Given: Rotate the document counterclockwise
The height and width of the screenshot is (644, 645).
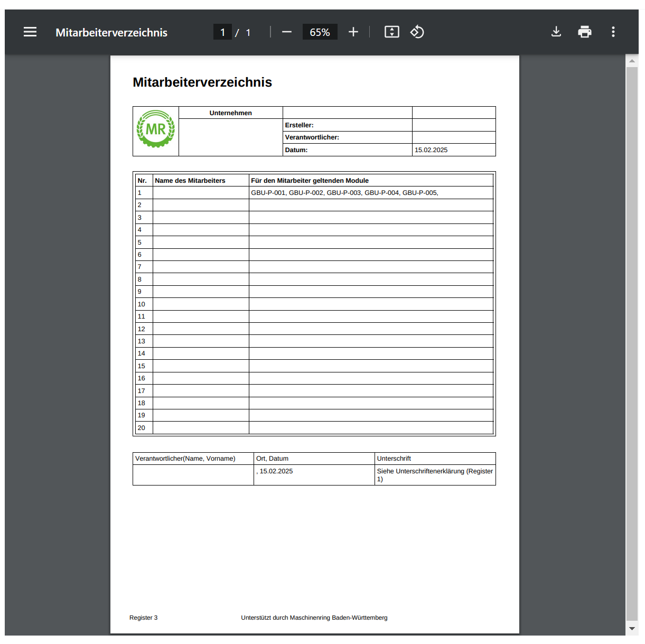Looking at the screenshot, I should pos(417,32).
